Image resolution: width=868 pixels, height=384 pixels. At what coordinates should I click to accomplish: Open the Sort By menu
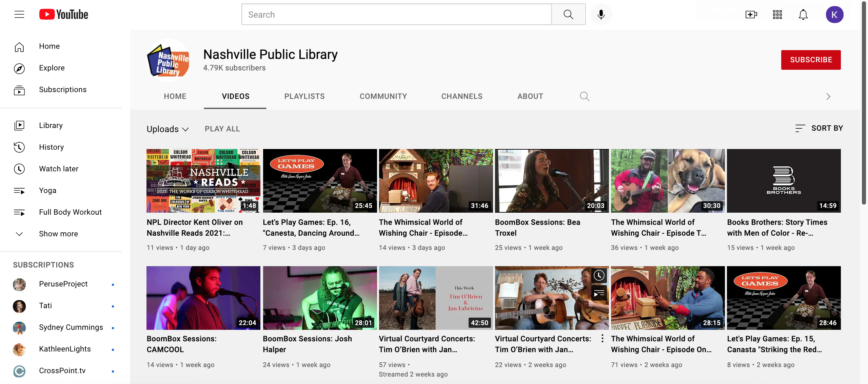[x=819, y=128]
